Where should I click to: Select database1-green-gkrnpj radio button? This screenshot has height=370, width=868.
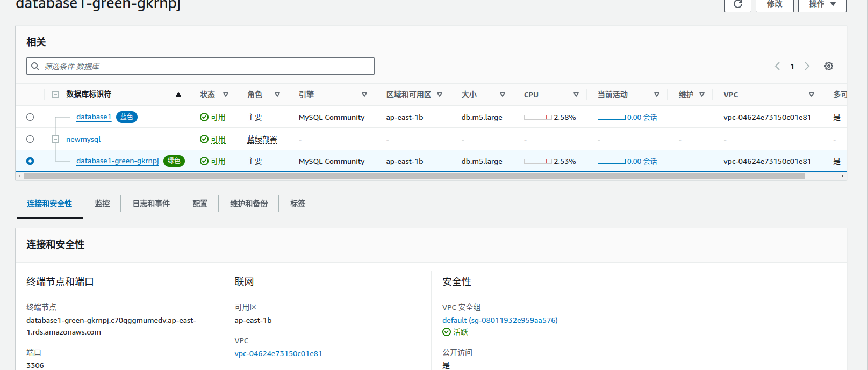30,161
